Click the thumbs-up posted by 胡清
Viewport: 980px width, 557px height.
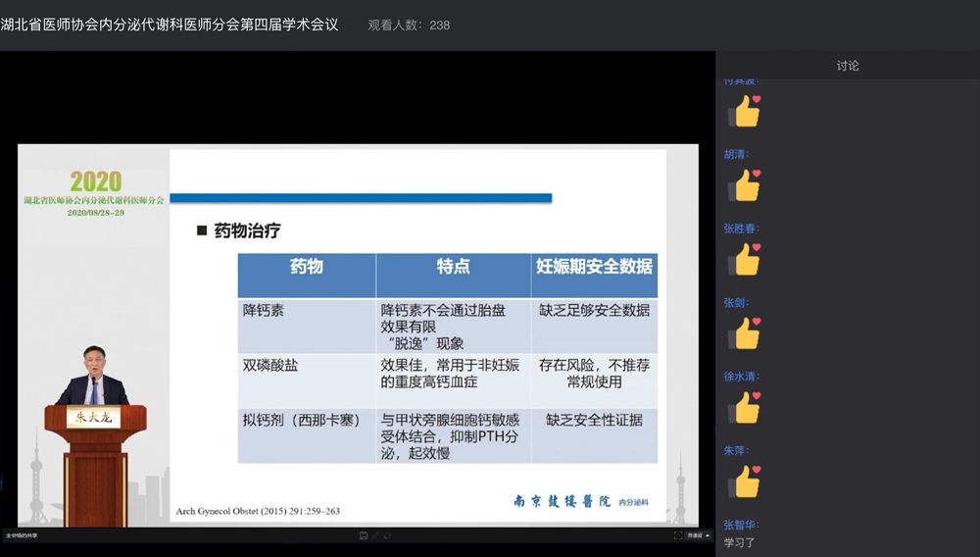745,185
